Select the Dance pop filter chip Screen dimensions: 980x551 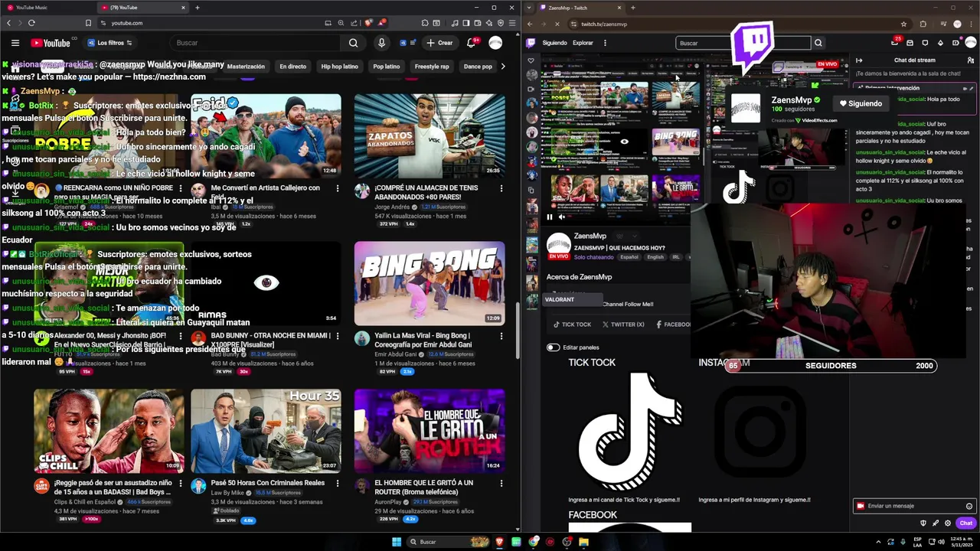(478, 67)
